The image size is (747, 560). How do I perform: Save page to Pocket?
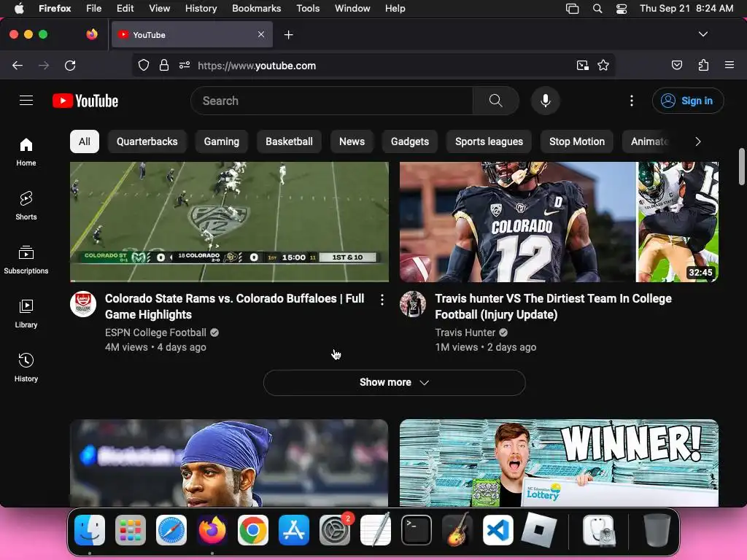(x=677, y=65)
